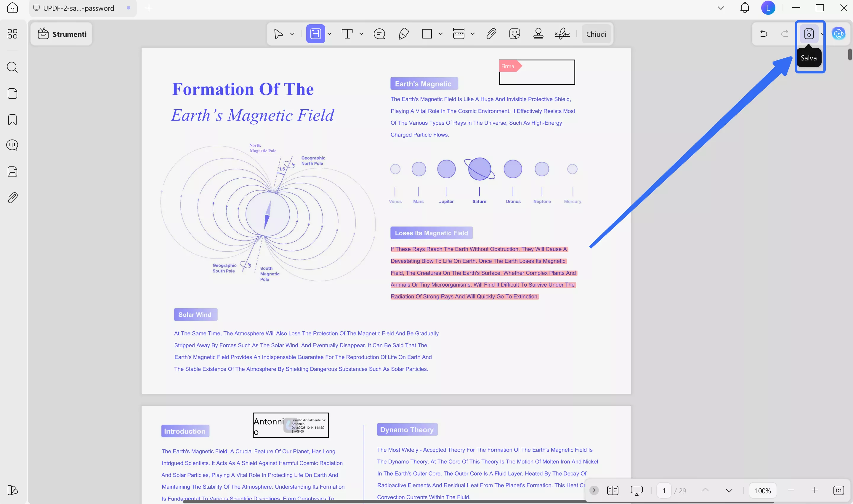This screenshot has width=853, height=504.
Task: Open the UPDF AI assistant icon
Action: coord(838,34)
